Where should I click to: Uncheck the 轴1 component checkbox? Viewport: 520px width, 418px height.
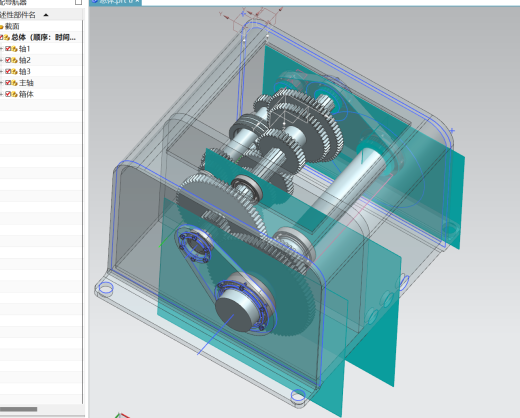click(8, 49)
